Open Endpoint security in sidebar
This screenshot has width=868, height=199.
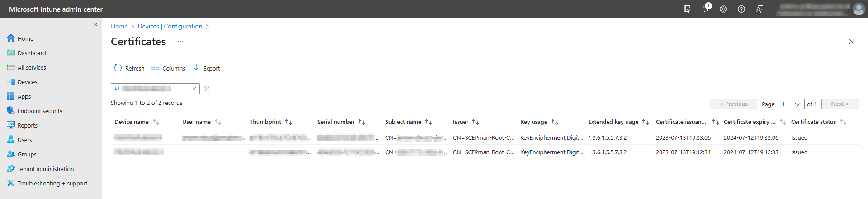click(40, 111)
